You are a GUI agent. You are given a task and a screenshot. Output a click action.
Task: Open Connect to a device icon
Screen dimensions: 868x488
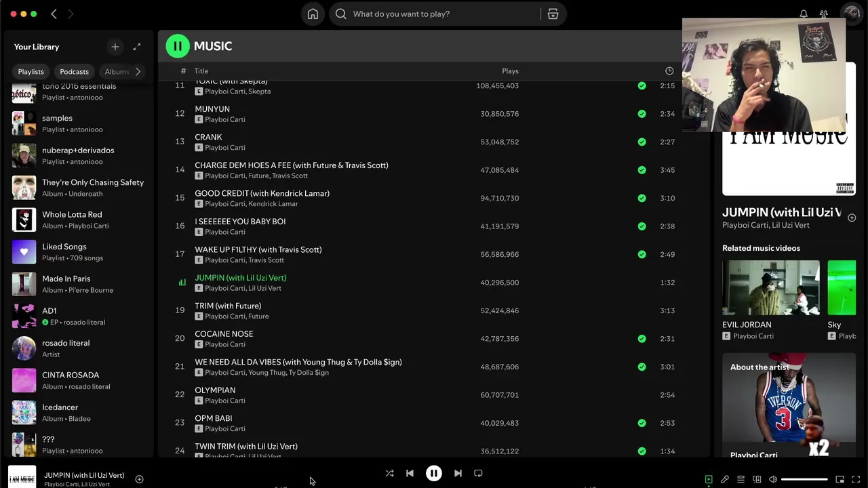coord(757,479)
